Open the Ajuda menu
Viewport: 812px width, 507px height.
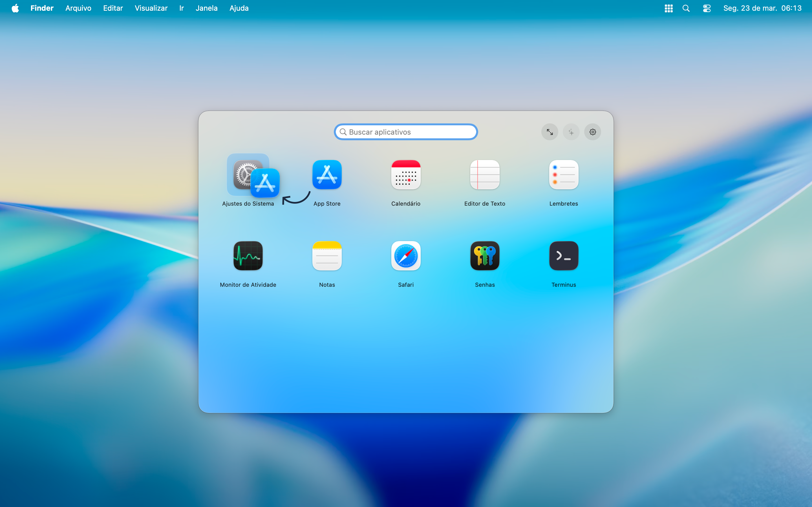pos(239,8)
